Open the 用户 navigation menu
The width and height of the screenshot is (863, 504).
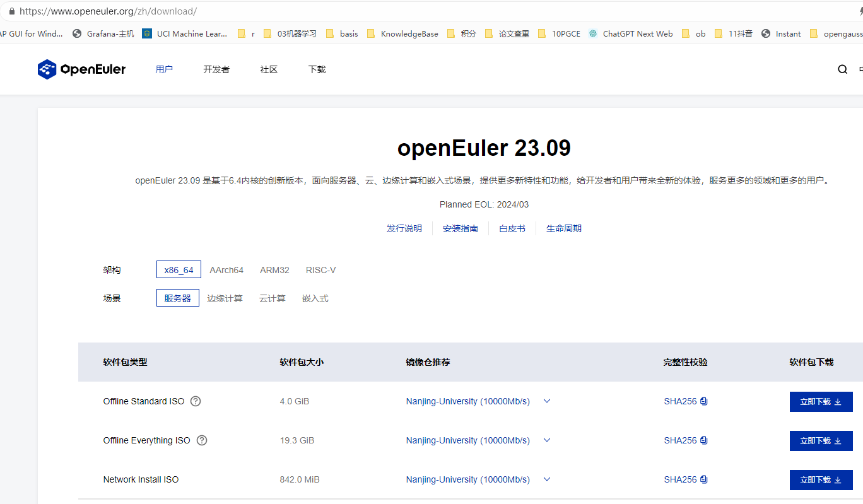[164, 69]
